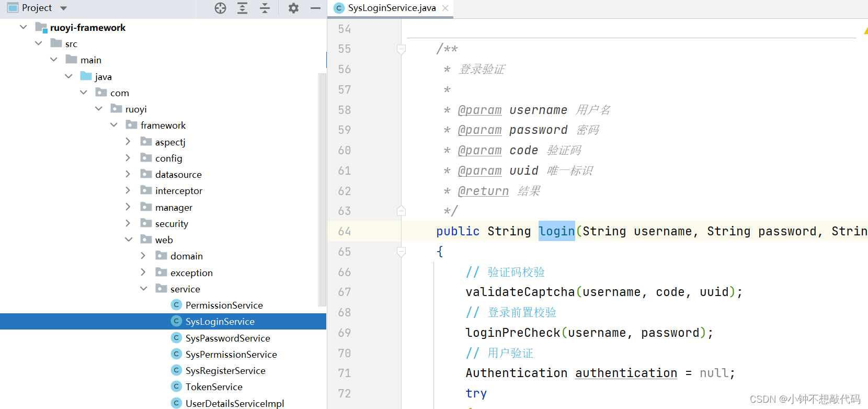Click line number 64 in gutter
Viewport: 868px width, 409px height.
pos(345,231)
